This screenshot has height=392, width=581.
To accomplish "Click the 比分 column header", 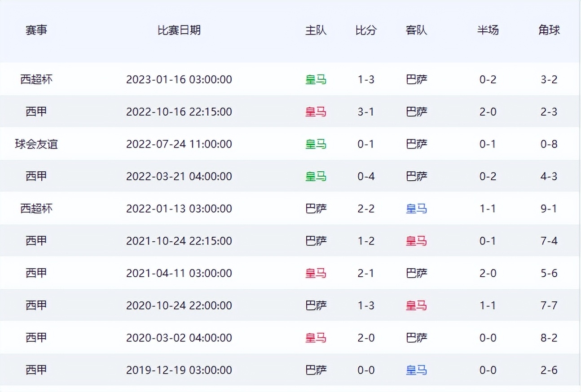I will 366,30.
